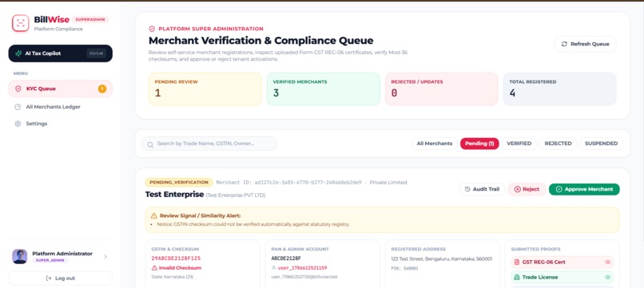Click the Approve Merchant checkmark icon
Image resolution: width=644 pixels, height=288 pixels.
pyautogui.click(x=559, y=189)
